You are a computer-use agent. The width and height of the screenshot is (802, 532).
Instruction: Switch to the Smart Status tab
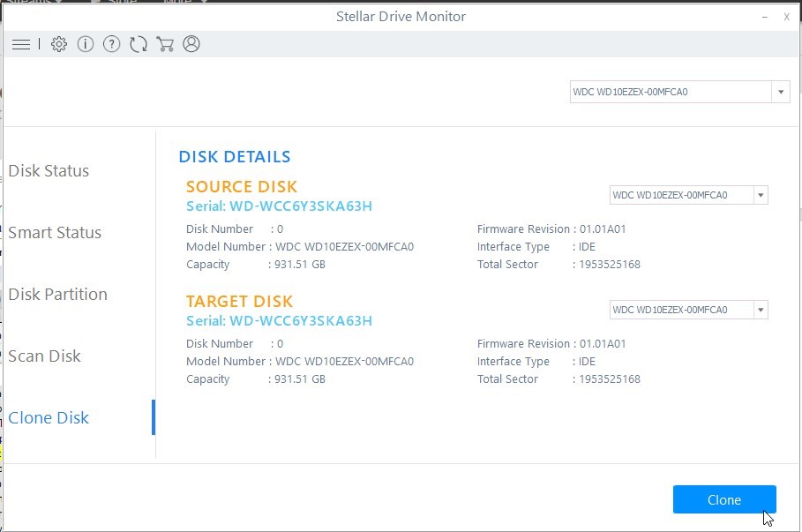coord(55,233)
